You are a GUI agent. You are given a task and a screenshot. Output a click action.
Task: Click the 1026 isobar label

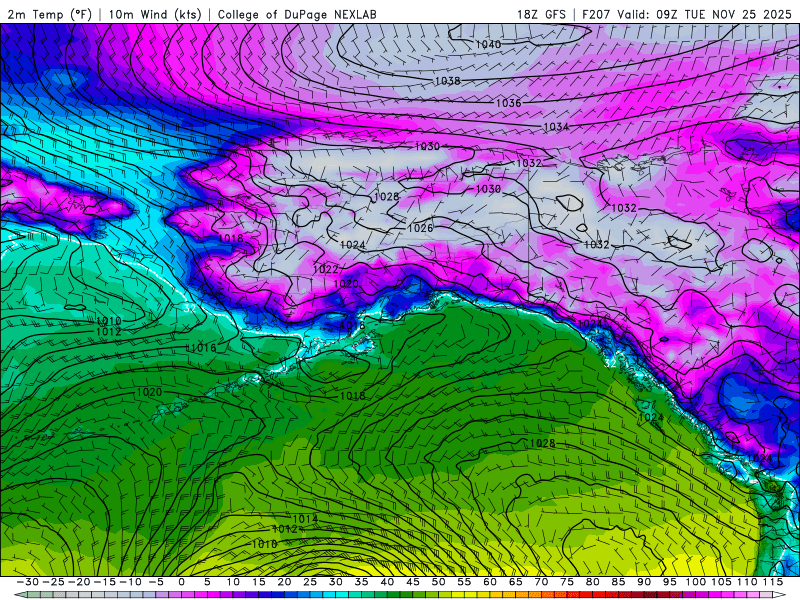tap(420, 228)
